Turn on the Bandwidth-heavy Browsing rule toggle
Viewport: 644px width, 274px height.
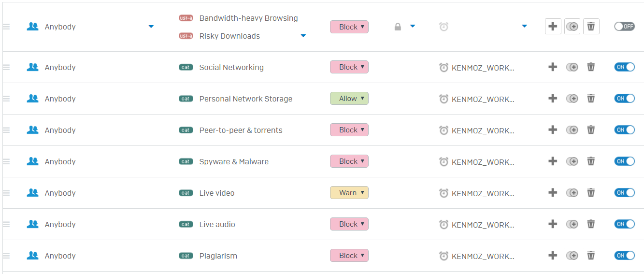[x=624, y=27]
